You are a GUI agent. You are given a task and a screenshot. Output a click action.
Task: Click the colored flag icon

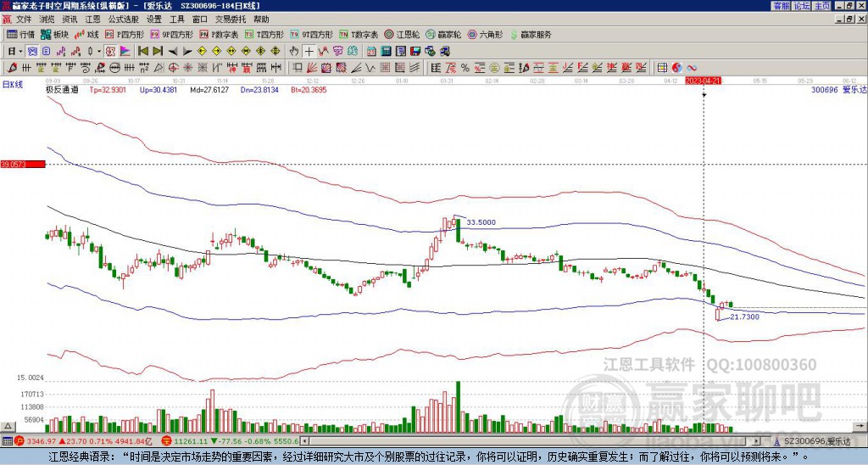coord(125,52)
